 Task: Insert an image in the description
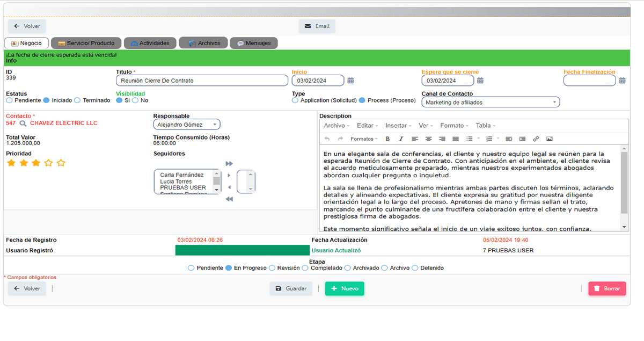(549, 139)
